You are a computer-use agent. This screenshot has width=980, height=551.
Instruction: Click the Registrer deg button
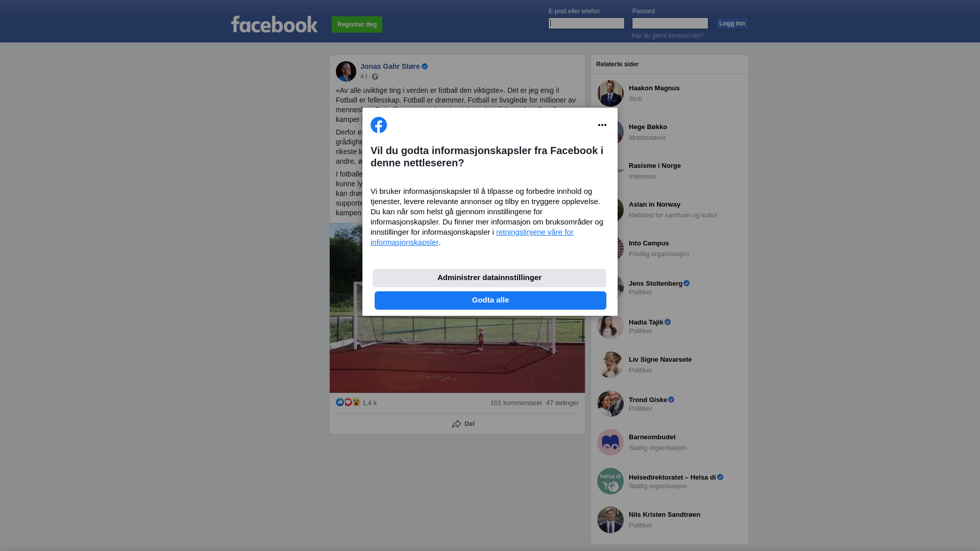click(x=357, y=24)
